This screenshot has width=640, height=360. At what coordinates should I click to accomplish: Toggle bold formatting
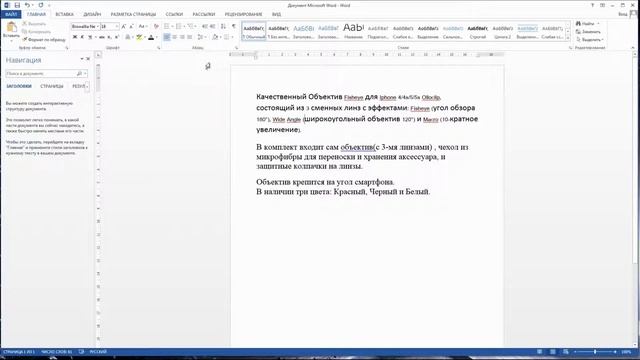[75, 37]
